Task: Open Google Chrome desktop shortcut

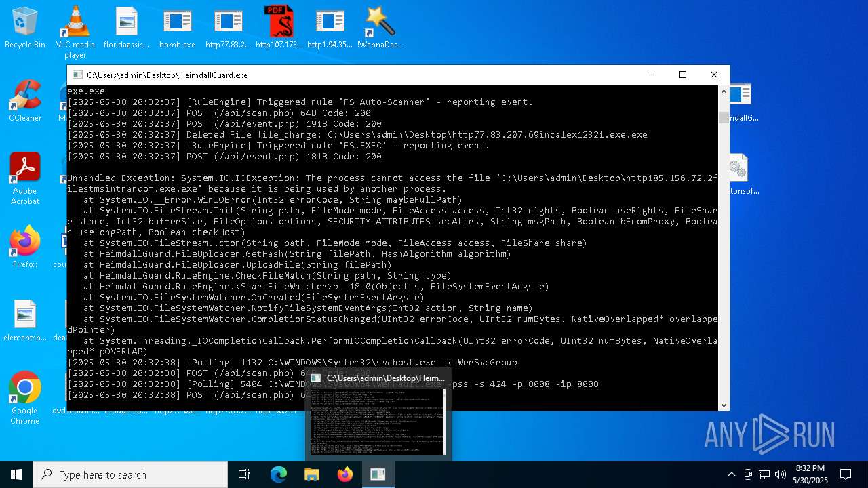Action: coord(25,398)
